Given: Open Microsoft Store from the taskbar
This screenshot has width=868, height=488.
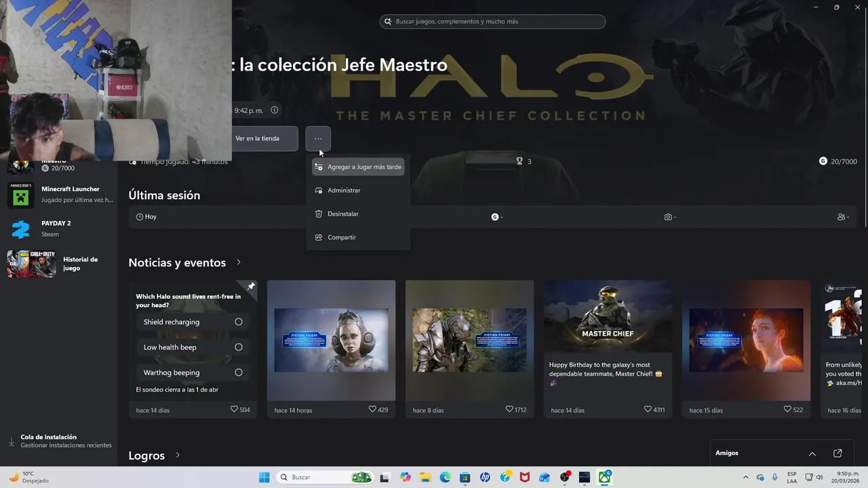Looking at the screenshot, I should click(x=465, y=477).
